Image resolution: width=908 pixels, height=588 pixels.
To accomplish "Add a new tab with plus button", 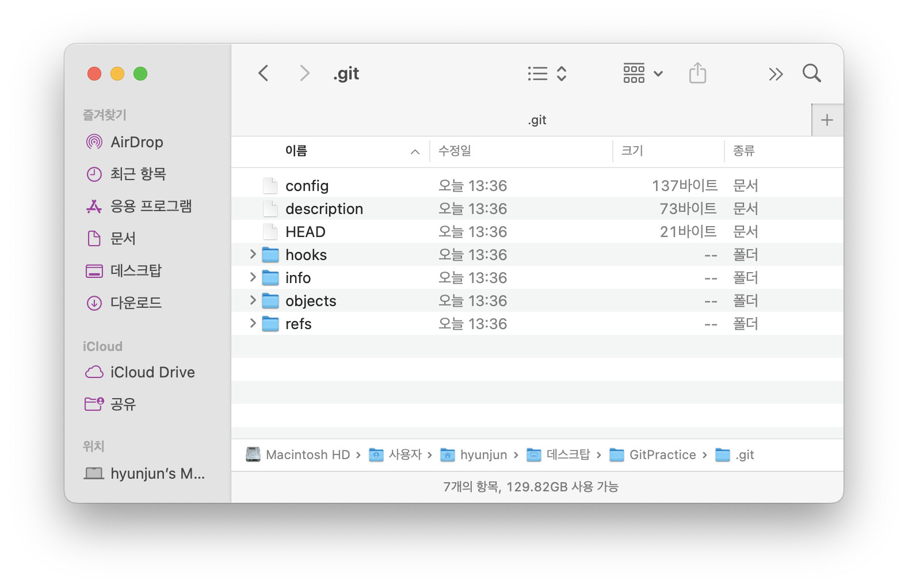I will (x=827, y=120).
